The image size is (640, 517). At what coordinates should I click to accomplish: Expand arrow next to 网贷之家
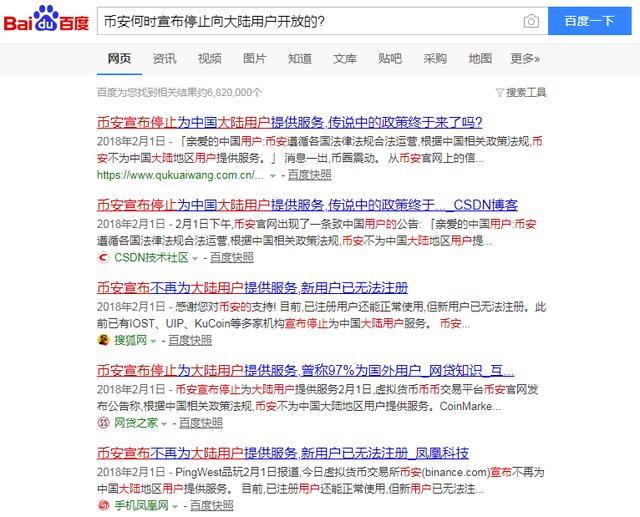[x=164, y=424]
